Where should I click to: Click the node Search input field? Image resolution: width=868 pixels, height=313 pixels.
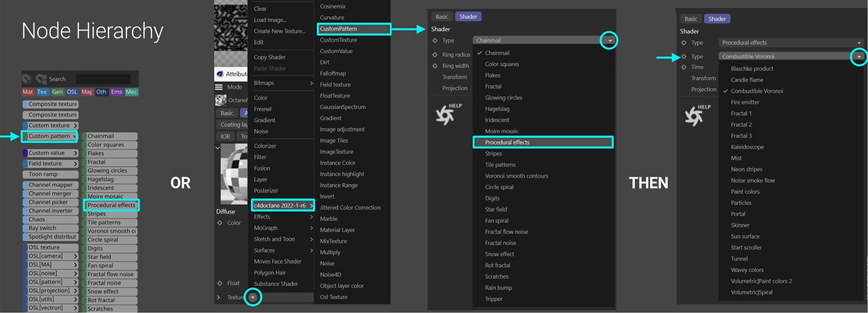pos(103,79)
